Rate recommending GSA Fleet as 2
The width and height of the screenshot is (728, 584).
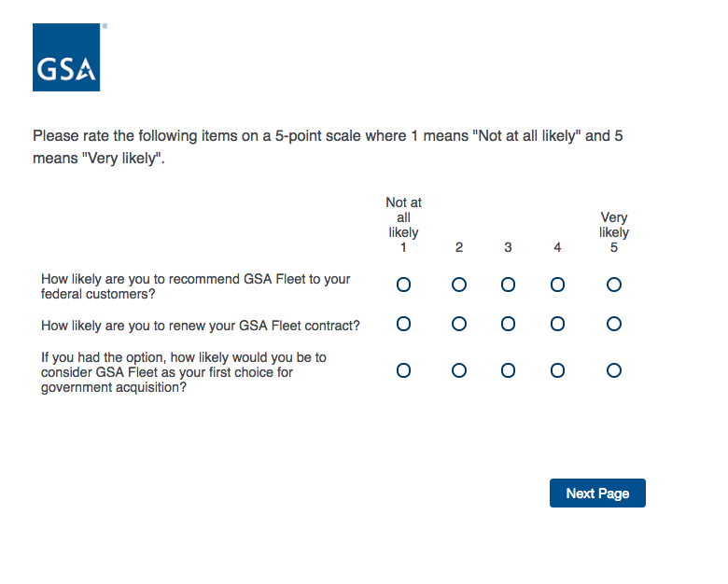point(459,285)
